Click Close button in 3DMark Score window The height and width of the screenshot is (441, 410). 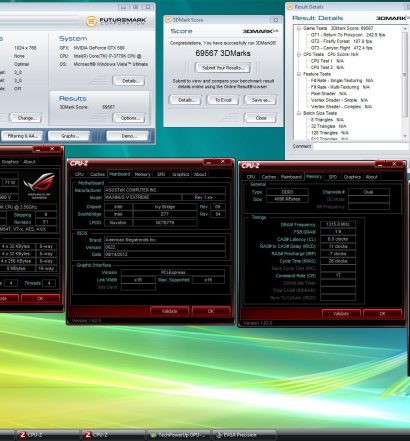[261, 118]
